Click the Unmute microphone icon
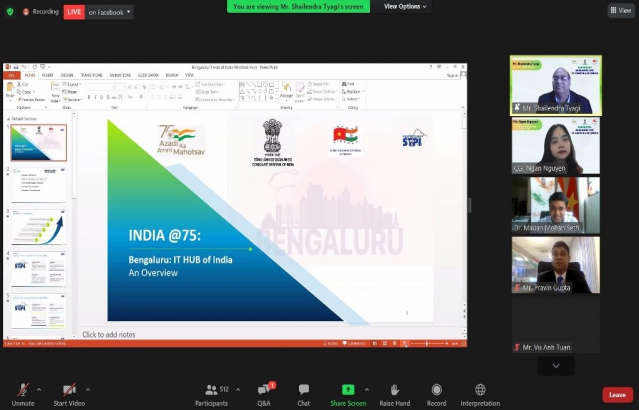 point(23,390)
